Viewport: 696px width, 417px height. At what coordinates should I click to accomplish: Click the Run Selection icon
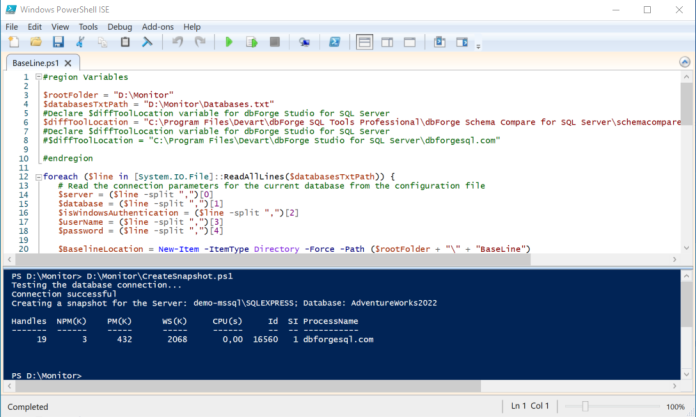(x=252, y=42)
